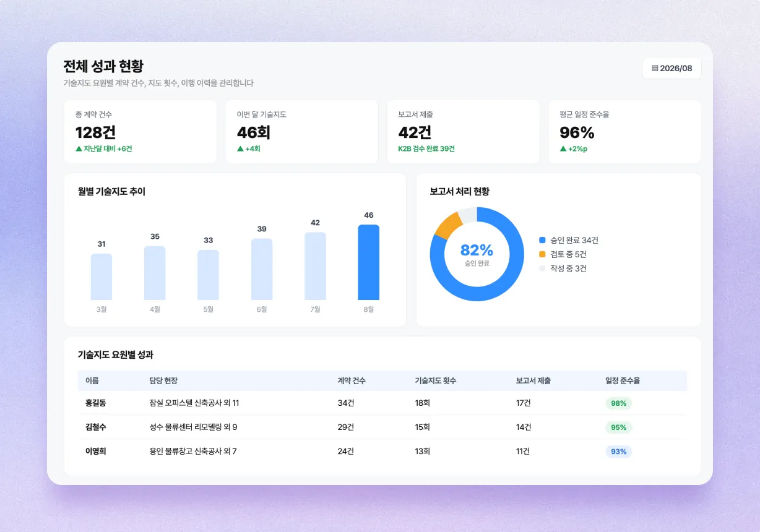Click the 98% compliance badge for 홍길동
Image resolution: width=760 pixels, height=532 pixels.
tap(618, 403)
